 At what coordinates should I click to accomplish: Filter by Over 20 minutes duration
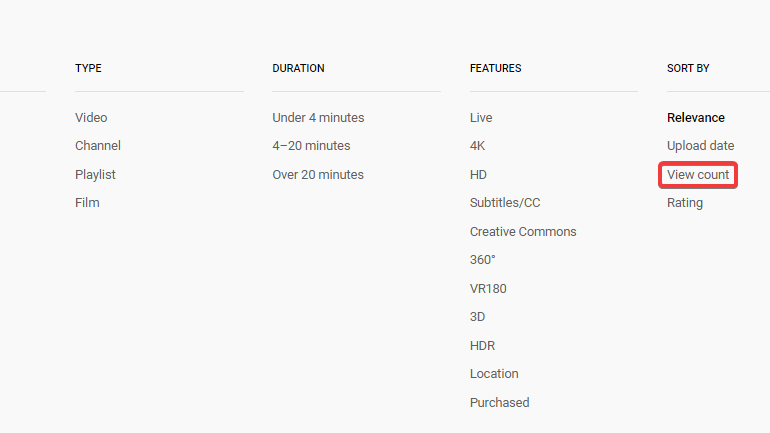point(318,175)
